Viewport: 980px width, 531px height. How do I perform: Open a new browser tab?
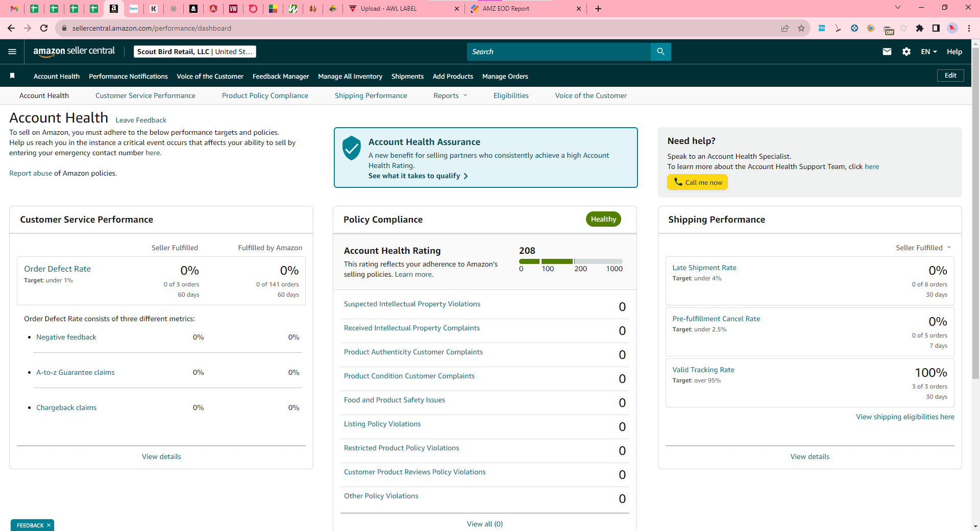point(598,9)
